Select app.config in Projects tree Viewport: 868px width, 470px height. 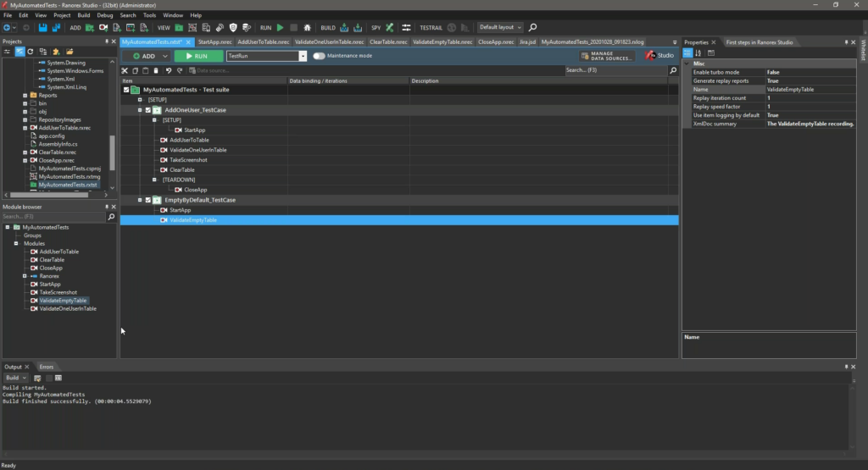(52, 136)
